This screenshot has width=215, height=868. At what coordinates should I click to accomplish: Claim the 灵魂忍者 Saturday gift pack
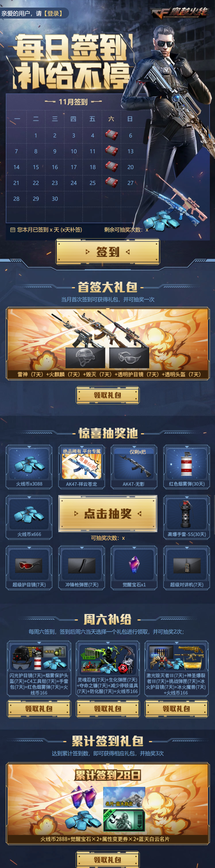coord(108,709)
